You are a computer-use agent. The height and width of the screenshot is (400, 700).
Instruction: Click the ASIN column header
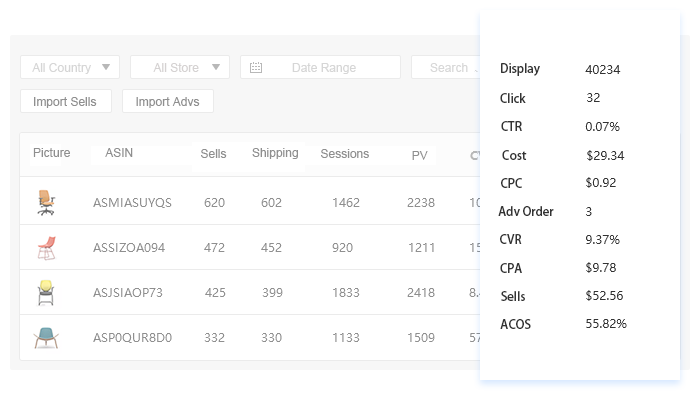click(118, 154)
